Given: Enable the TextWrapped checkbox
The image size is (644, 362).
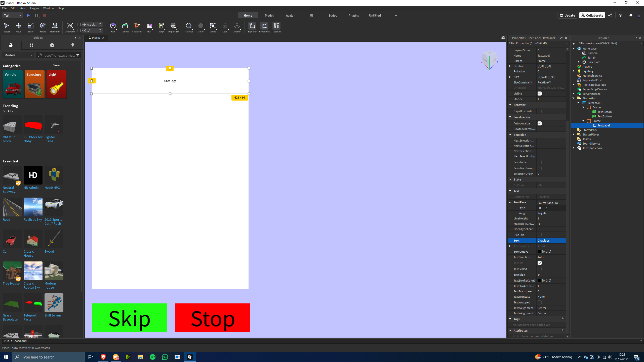Looking at the screenshot, I should point(540,302).
